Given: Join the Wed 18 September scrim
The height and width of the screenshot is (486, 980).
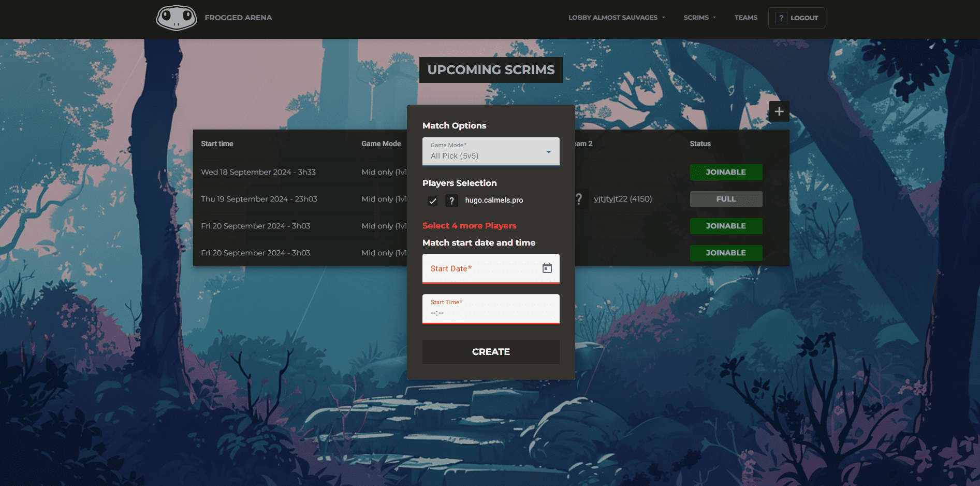Looking at the screenshot, I should [x=726, y=172].
